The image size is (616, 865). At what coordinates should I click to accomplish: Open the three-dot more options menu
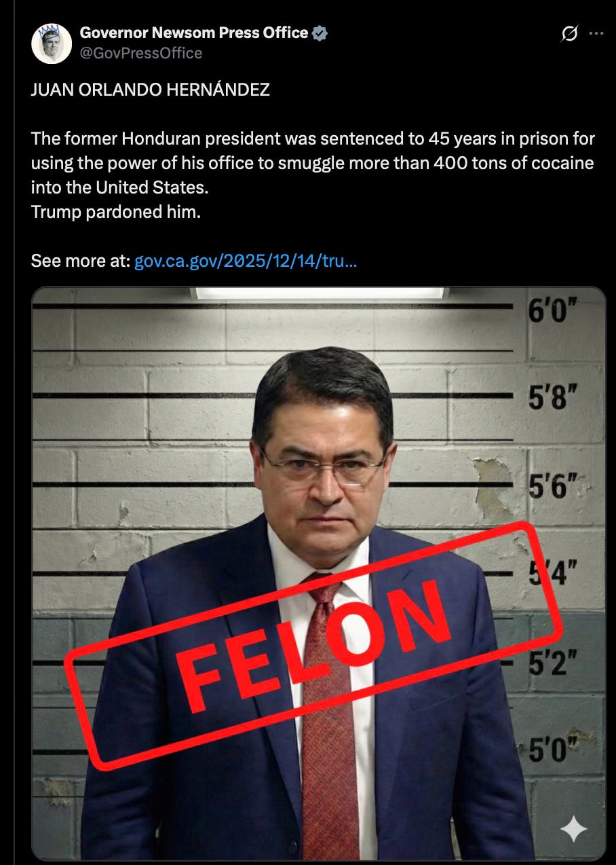(596, 33)
